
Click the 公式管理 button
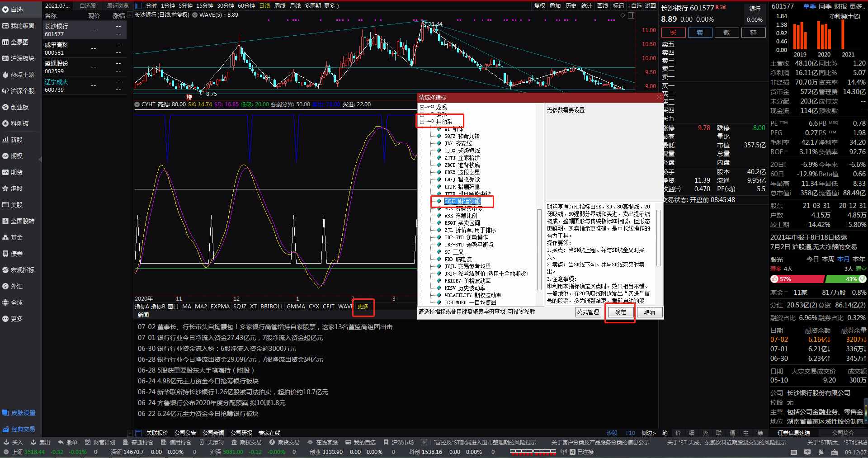point(588,312)
